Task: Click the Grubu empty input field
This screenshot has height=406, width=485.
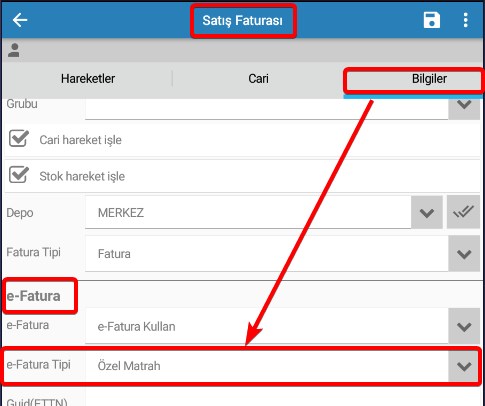Action: [267, 109]
